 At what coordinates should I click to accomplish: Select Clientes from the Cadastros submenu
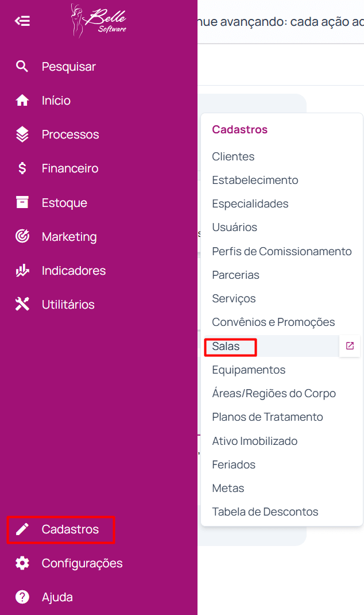click(233, 156)
